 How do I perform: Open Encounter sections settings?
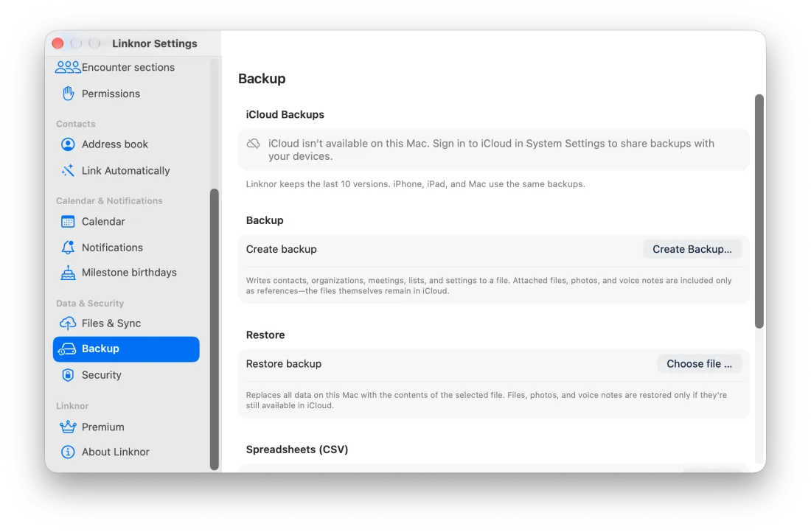[126, 67]
